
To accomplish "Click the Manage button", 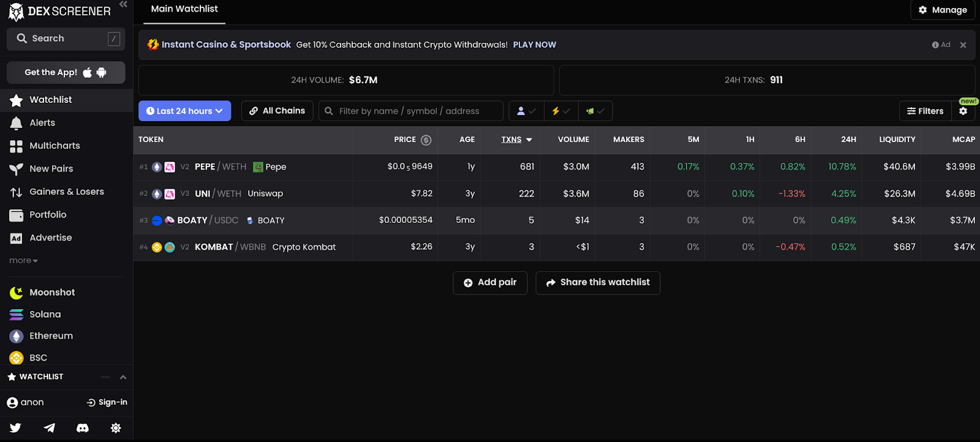I will tap(943, 10).
